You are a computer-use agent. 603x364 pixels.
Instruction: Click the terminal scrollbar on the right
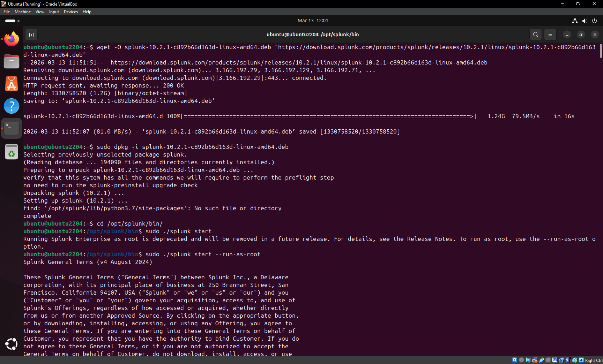[x=600, y=51]
